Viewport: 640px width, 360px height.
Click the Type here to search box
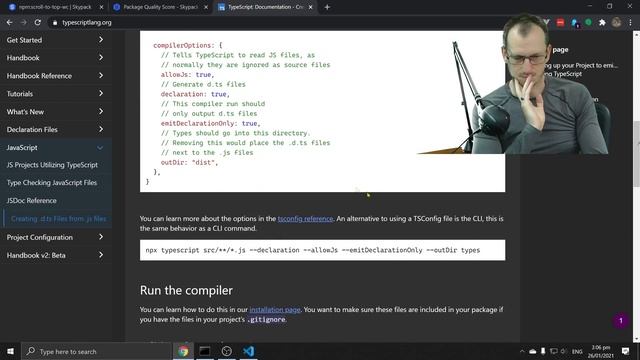[96, 351]
